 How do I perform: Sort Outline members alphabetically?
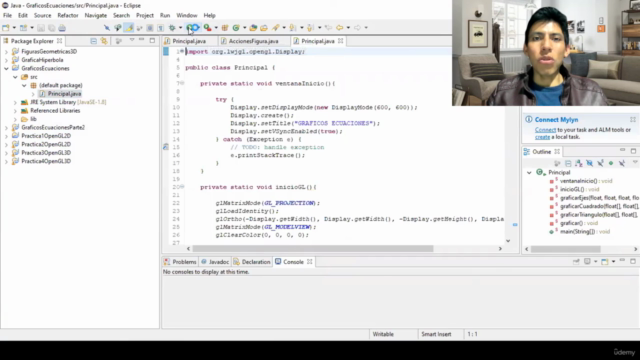pos(579,163)
